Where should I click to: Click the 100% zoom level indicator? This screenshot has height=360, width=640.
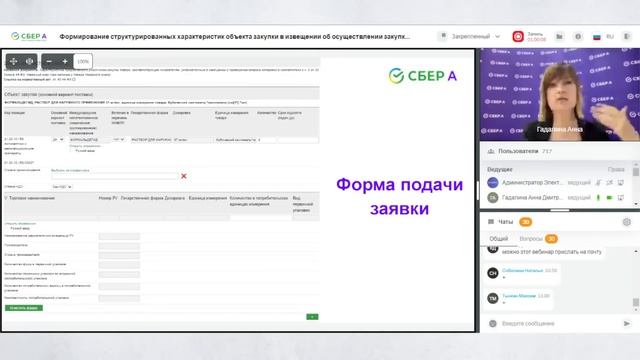tap(83, 61)
